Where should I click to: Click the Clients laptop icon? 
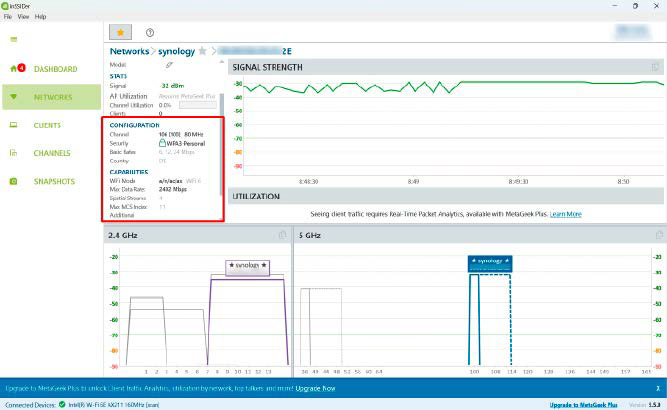coord(14,125)
